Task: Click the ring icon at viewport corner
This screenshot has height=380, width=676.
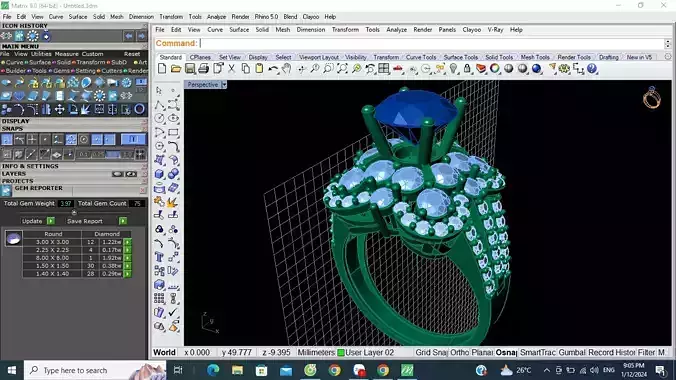Action: (x=651, y=98)
